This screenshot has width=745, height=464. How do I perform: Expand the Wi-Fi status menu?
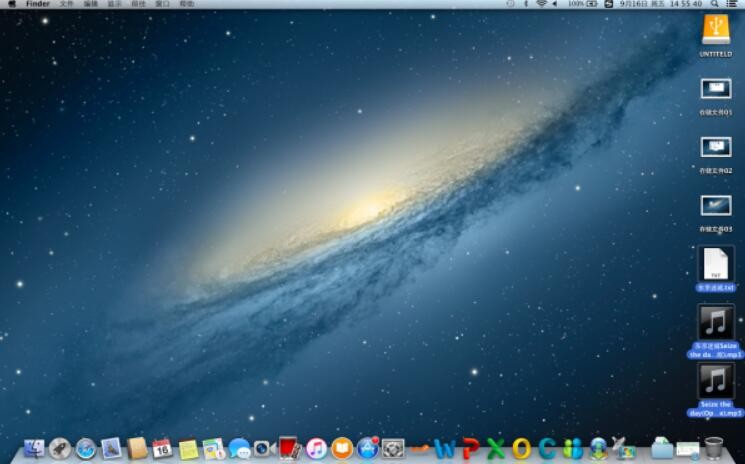pos(541,4)
